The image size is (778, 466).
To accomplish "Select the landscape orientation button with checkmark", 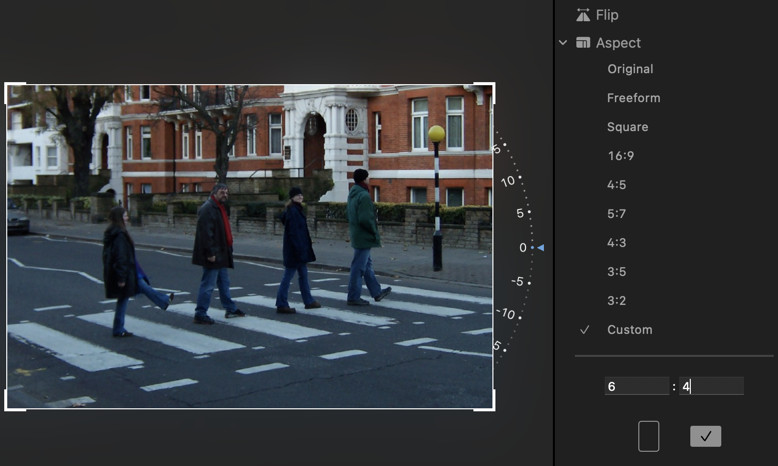I will pos(705,436).
